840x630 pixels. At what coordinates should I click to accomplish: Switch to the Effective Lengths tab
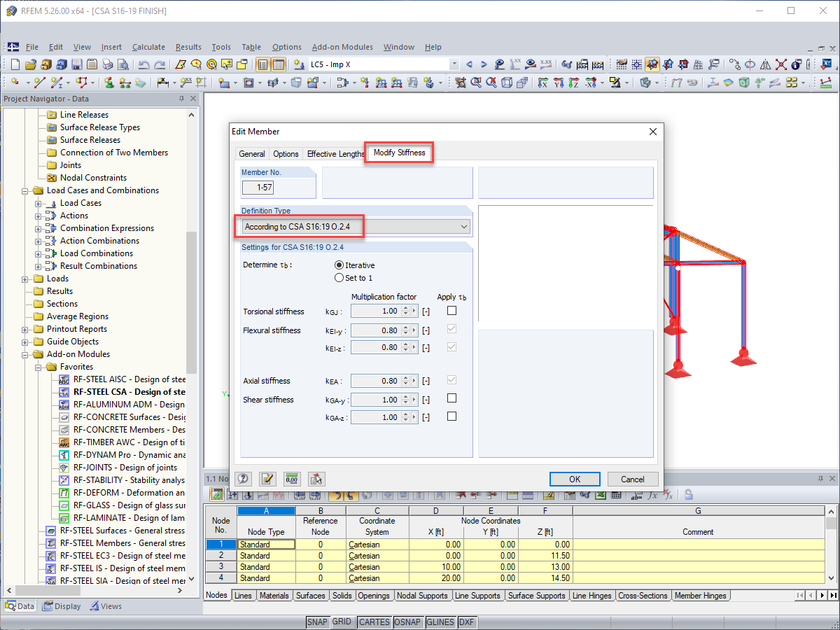(x=336, y=153)
